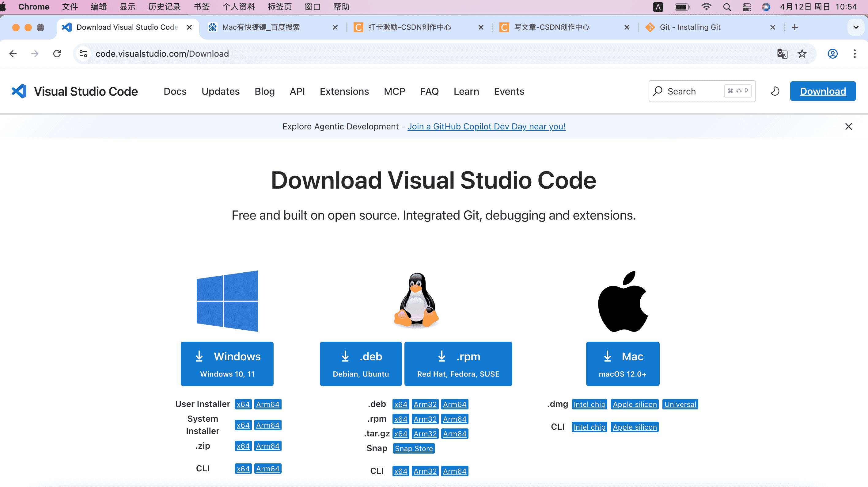Click the site information icon beside the URL
The image size is (868, 487).
pyautogui.click(x=83, y=54)
